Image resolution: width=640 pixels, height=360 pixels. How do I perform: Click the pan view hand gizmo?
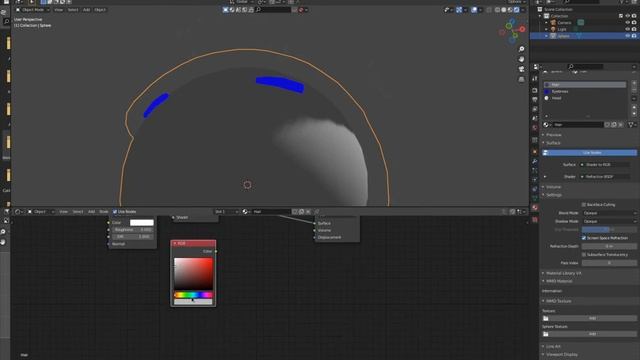[x=521, y=59]
